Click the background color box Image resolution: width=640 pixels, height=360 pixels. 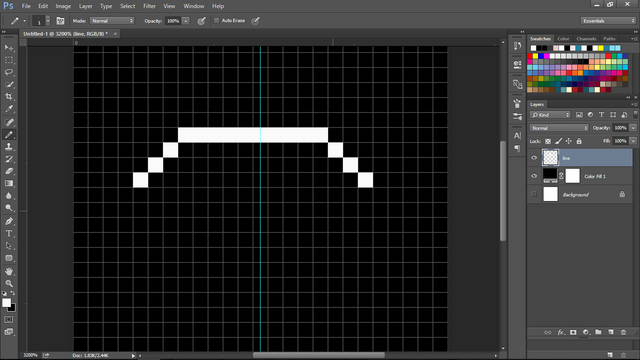click(x=13, y=309)
